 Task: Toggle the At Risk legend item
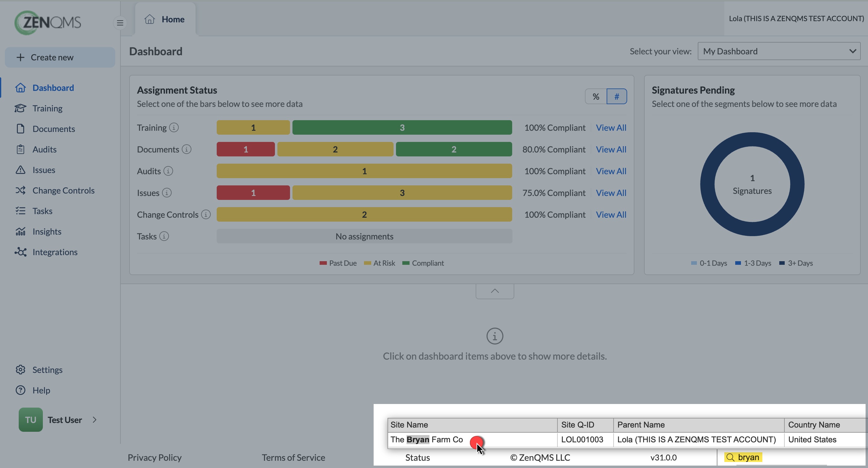[379, 263]
